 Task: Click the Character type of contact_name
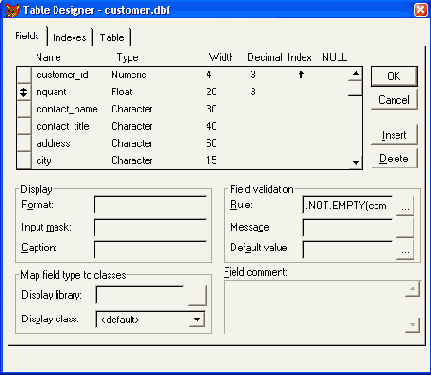click(x=132, y=109)
